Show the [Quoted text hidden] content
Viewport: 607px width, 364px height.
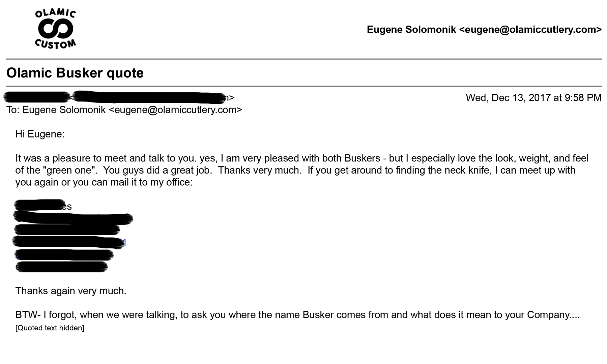pyautogui.click(x=50, y=328)
